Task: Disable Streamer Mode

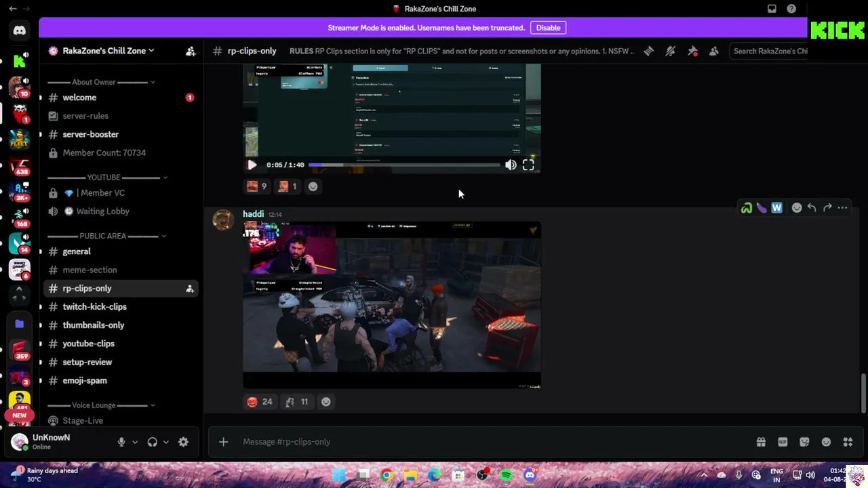Action: (548, 28)
